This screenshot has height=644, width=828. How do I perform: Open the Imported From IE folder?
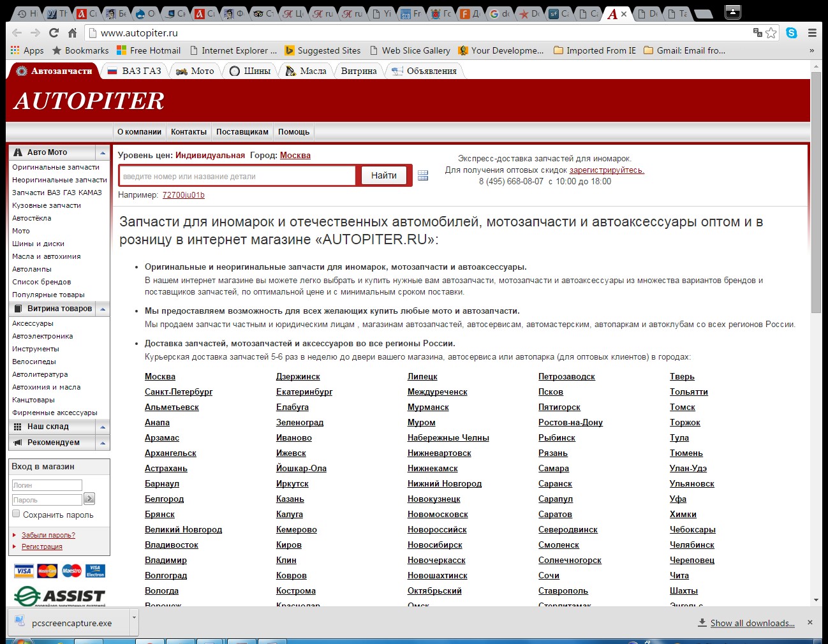click(x=595, y=50)
